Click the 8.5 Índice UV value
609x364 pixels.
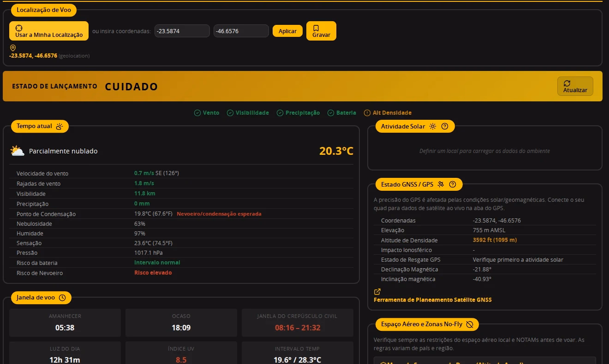pos(181,360)
